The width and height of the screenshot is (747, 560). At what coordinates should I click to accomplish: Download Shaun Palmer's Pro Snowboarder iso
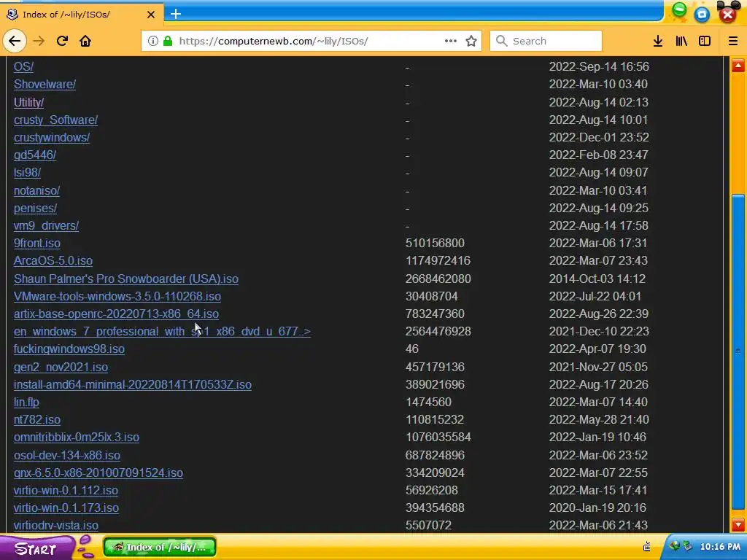[x=125, y=279]
